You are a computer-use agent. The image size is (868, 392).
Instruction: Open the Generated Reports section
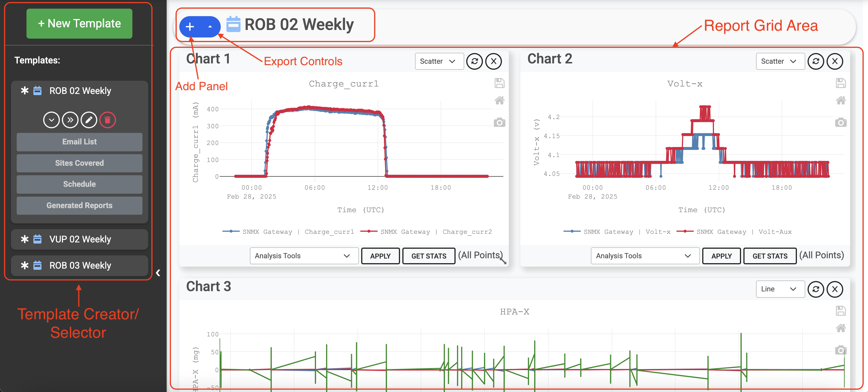click(x=79, y=206)
